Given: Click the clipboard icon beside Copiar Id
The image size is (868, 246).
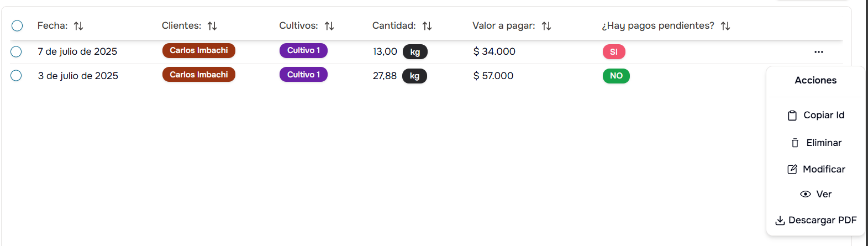Looking at the screenshot, I should pos(792,116).
